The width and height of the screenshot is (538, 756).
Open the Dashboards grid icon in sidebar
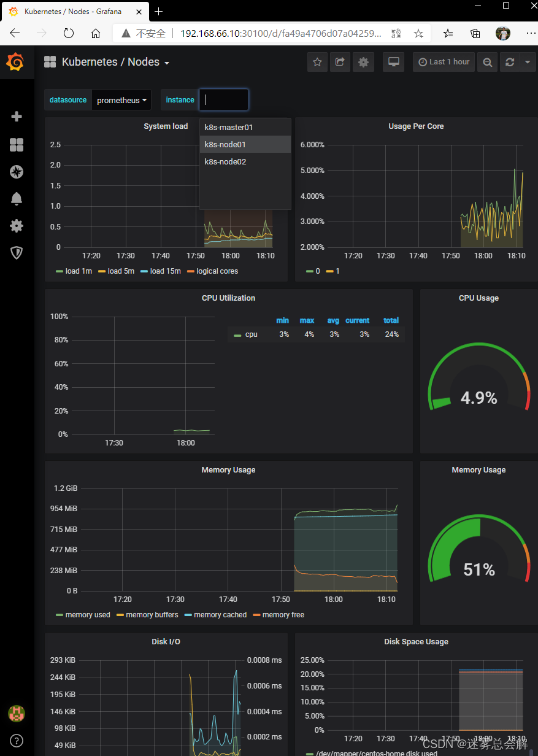click(17, 145)
